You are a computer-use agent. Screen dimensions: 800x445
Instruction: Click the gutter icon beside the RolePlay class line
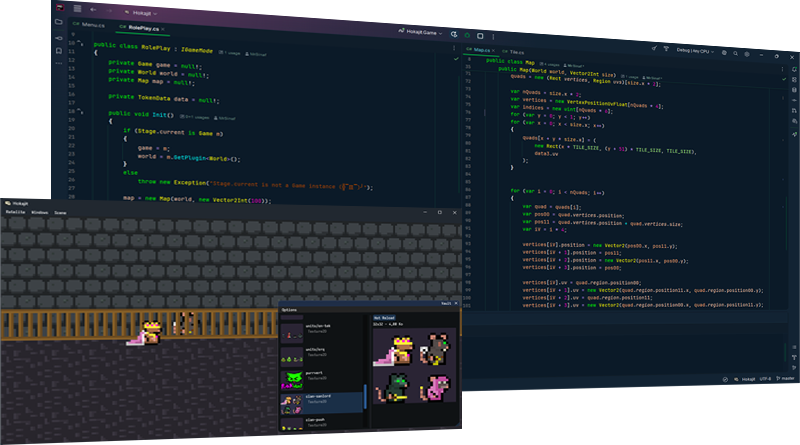(x=82, y=44)
